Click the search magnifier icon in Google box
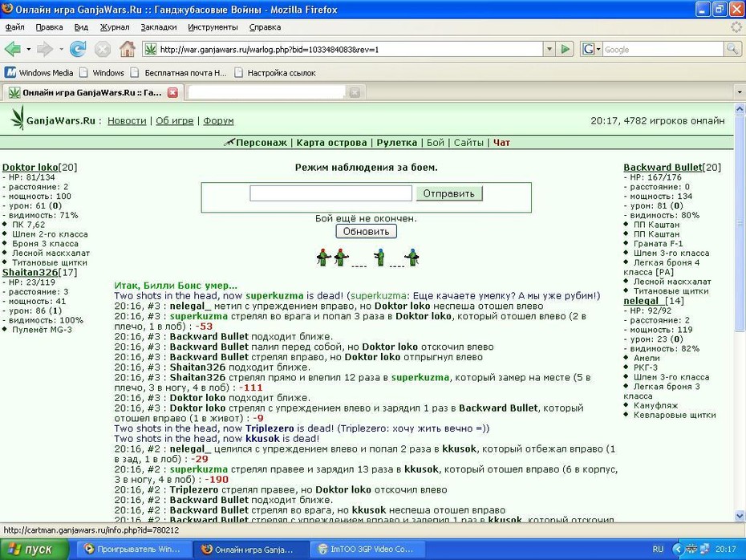The width and height of the screenshot is (746, 560). pyautogui.click(x=732, y=49)
